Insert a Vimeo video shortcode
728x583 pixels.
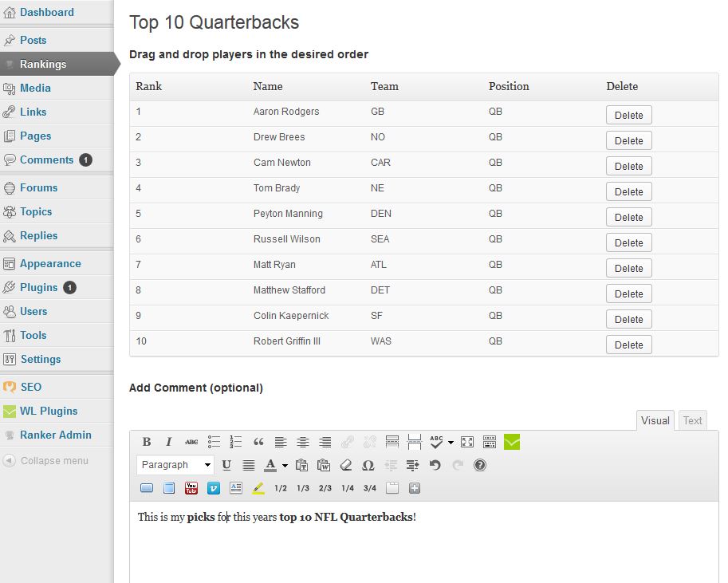point(214,488)
